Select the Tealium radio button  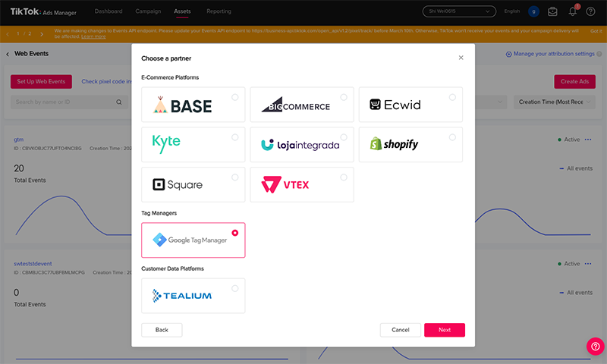pos(235,289)
